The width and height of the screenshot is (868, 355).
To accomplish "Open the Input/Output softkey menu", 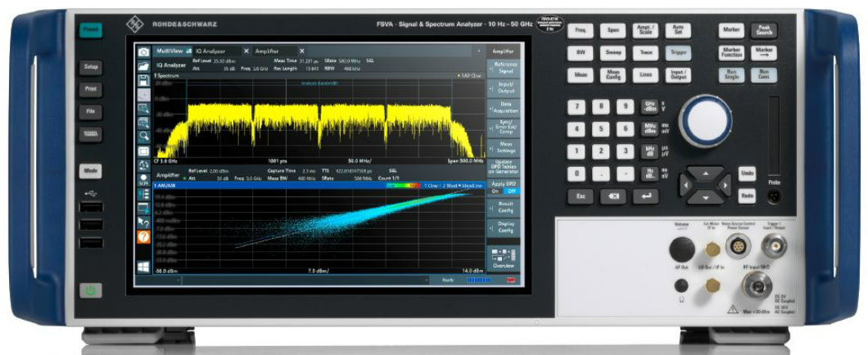I will [x=504, y=88].
